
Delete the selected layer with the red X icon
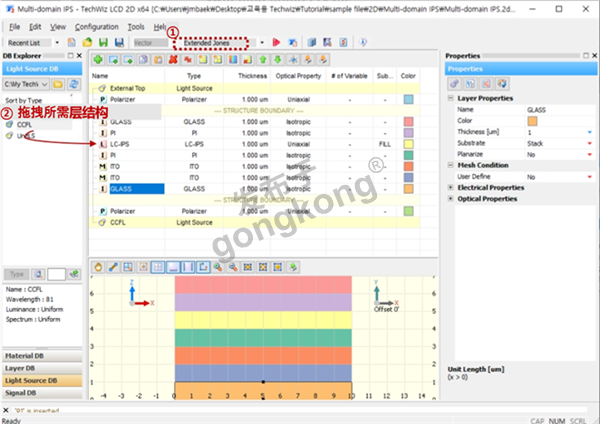(173, 60)
